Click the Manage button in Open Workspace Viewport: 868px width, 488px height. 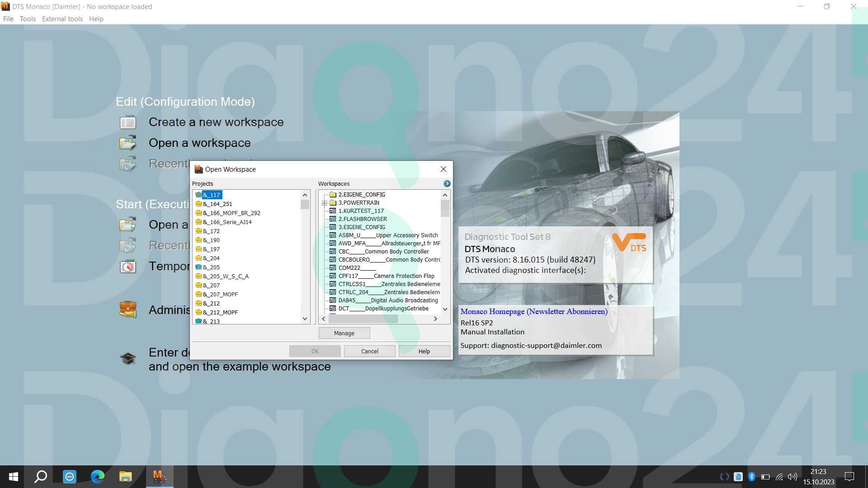(344, 333)
